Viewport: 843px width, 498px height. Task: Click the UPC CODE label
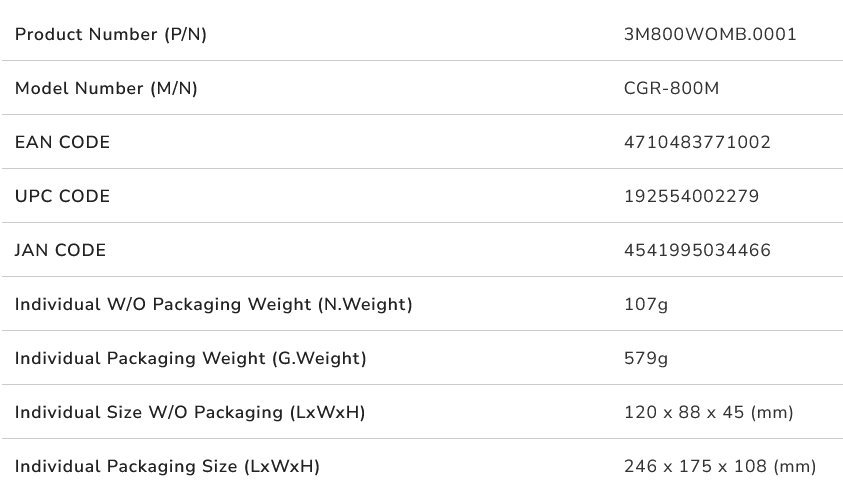click(x=62, y=196)
